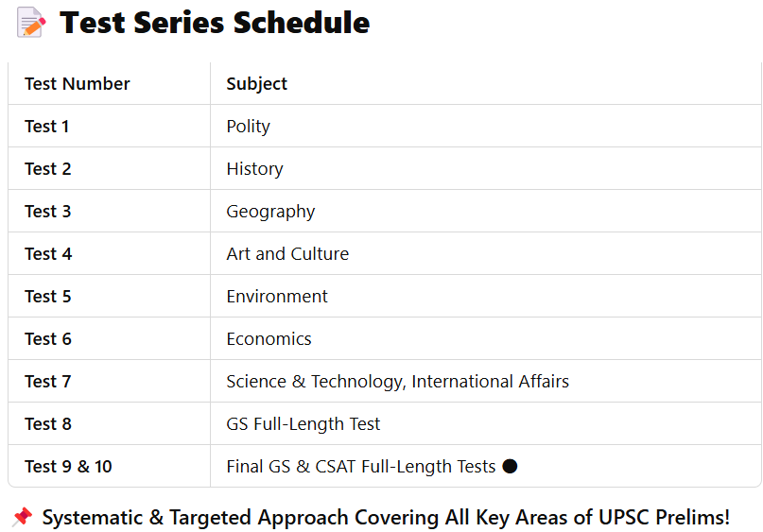Click the Test Series Schedule heading
The image size is (763, 532).
point(215,23)
